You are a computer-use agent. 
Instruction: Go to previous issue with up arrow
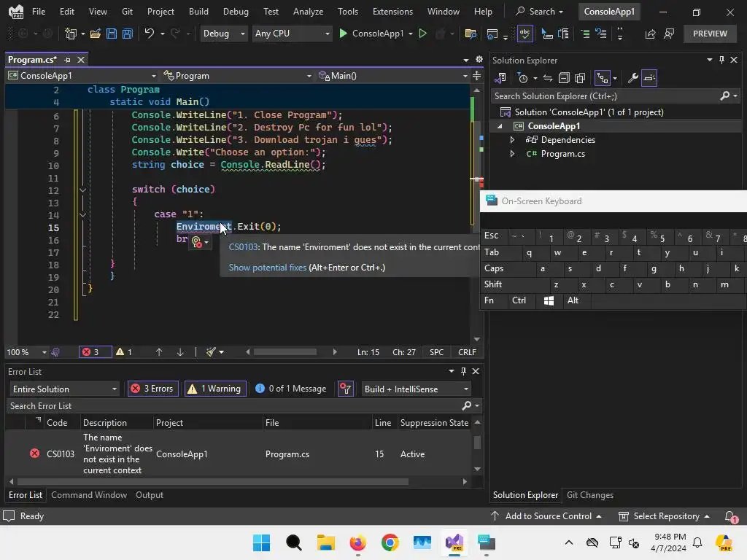(x=159, y=352)
